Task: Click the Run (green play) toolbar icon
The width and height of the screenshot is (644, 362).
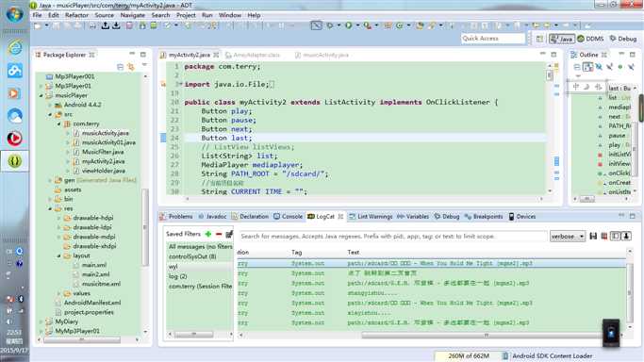Action: (x=348, y=25)
